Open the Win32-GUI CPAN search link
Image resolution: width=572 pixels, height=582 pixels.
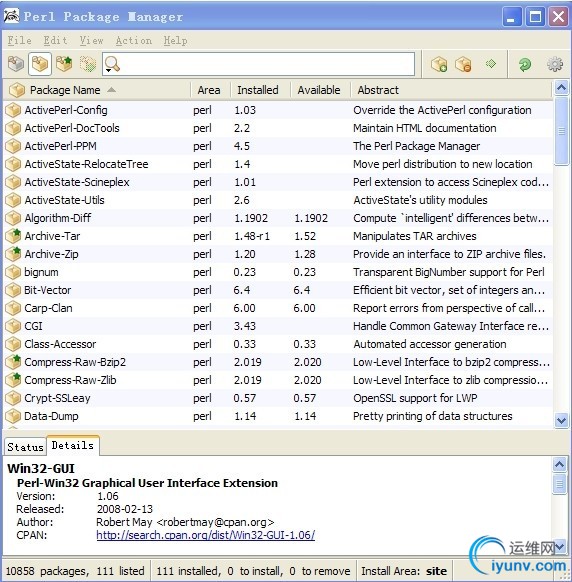(x=206, y=535)
